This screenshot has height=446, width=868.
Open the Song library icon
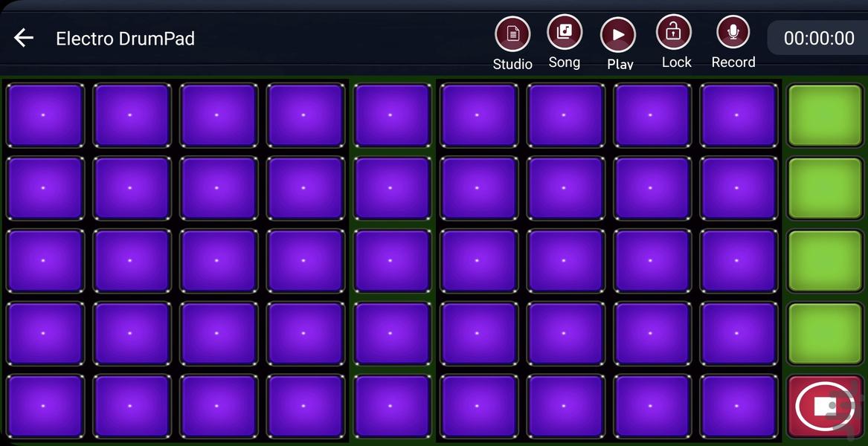[565, 33]
